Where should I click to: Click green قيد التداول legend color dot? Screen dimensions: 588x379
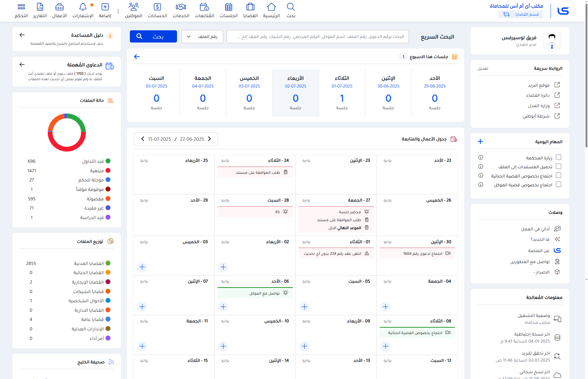pos(108,161)
